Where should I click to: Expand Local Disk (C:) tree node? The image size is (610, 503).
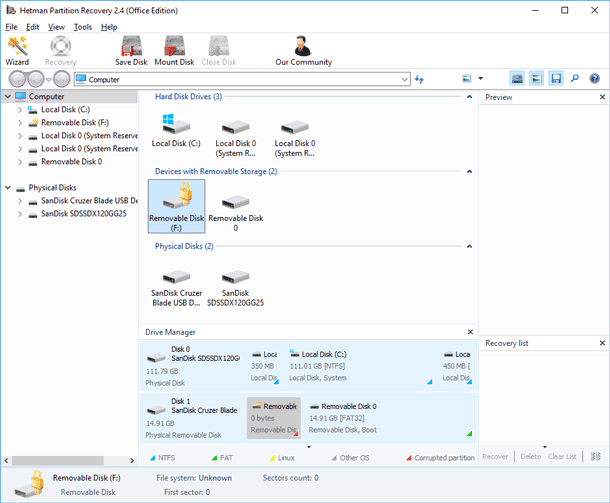(x=20, y=110)
